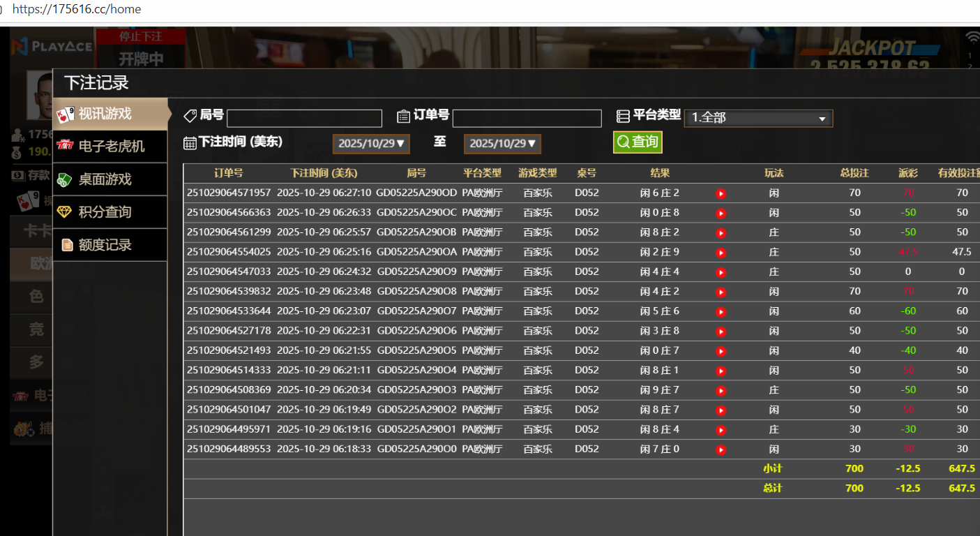Open the 平台类型 dropdown showing 1.全部

(x=758, y=118)
